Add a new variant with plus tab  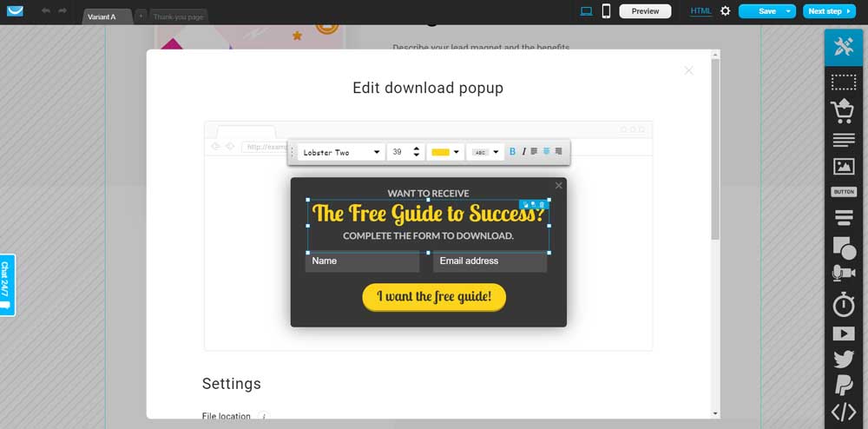141,16
